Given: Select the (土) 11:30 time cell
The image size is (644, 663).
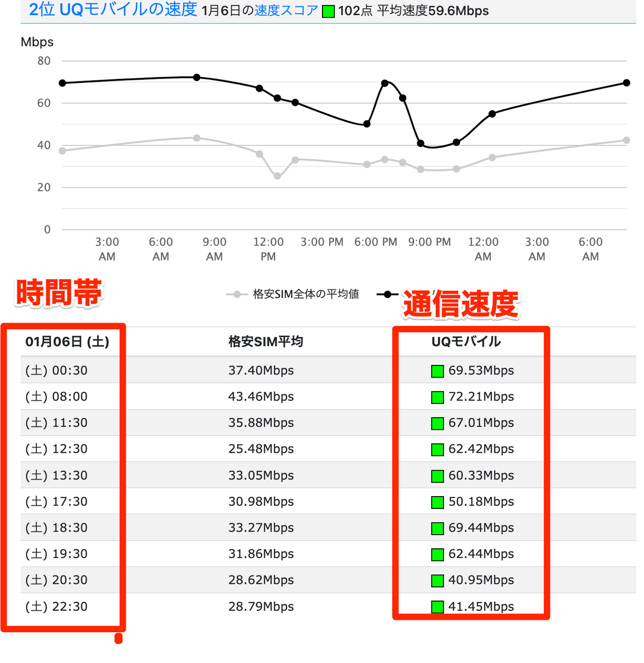Looking at the screenshot, I should pos(57,422).
